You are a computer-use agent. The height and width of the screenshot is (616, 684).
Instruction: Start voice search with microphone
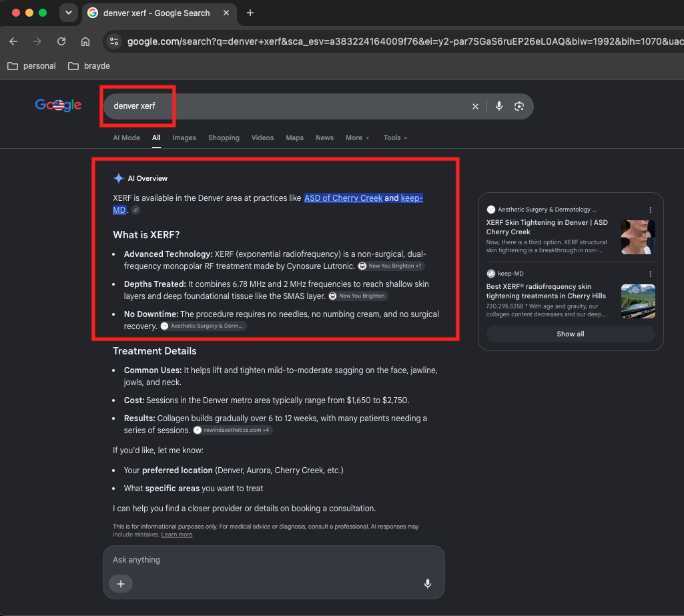(499, 106)
